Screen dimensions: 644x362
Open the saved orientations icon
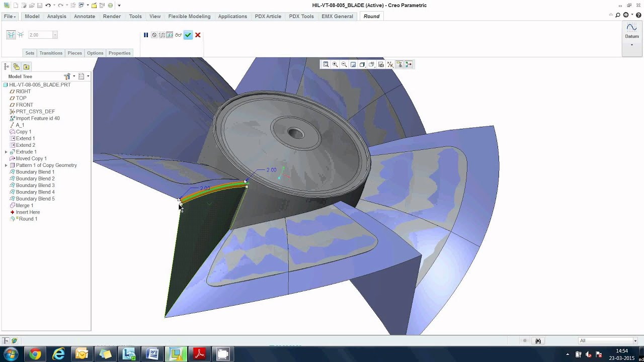(372, 64)
